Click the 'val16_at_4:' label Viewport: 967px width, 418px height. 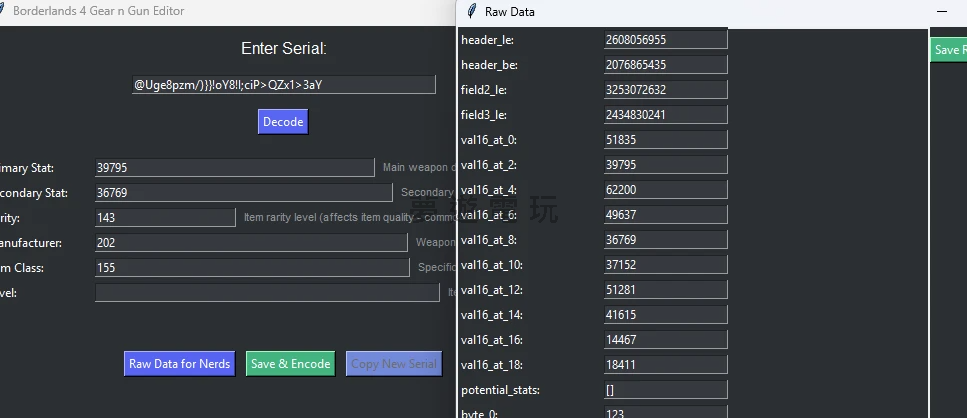[x=488, y=190]
